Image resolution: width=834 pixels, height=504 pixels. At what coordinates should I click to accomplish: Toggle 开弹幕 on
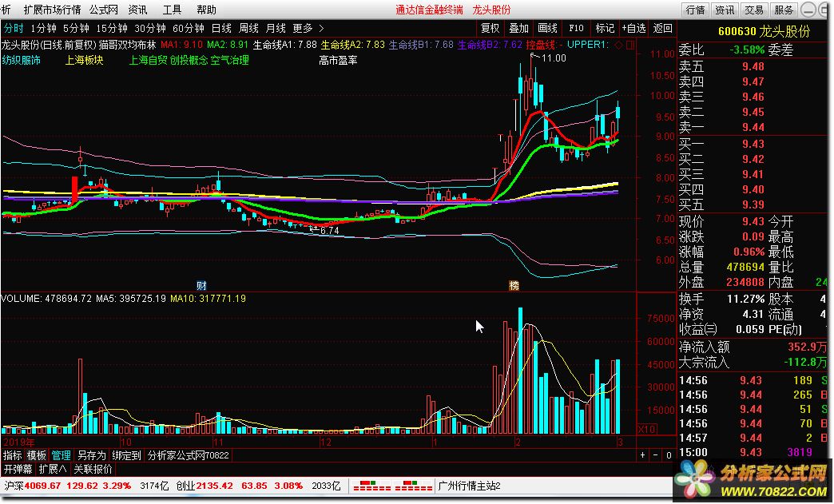[18, 469]
